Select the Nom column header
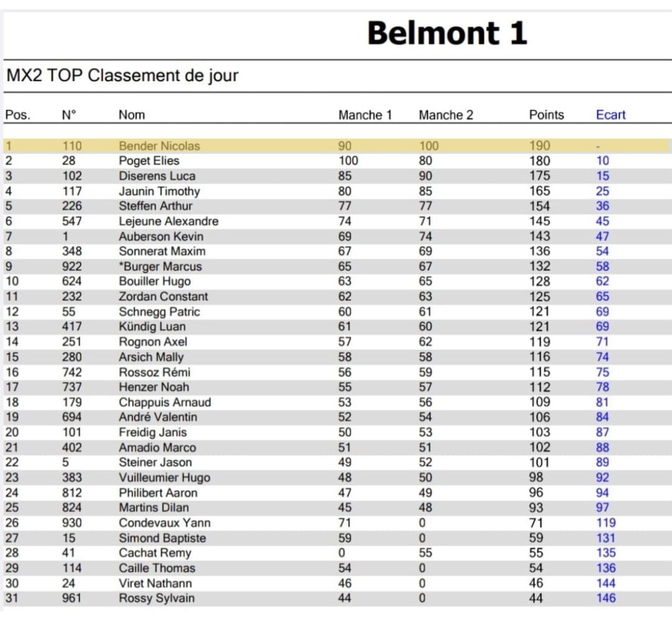672x620 pixels. (131, 115)
